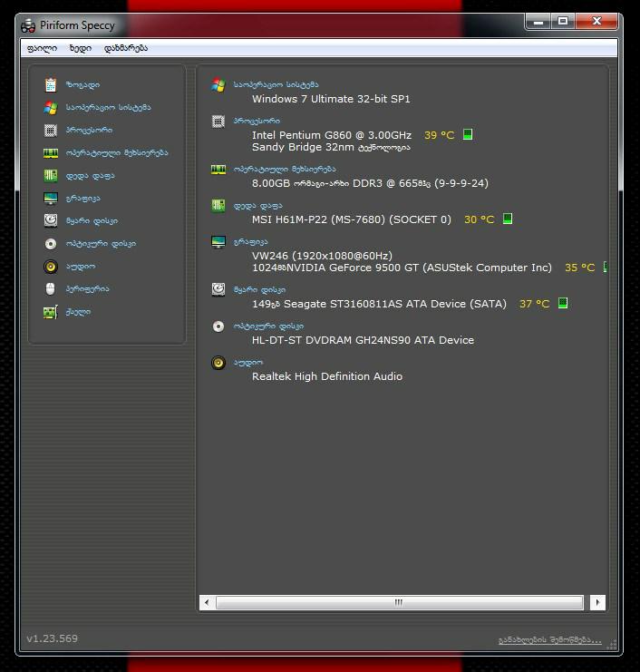
Task: Click the hard drive icon above Seagate line
Action: 218,289
